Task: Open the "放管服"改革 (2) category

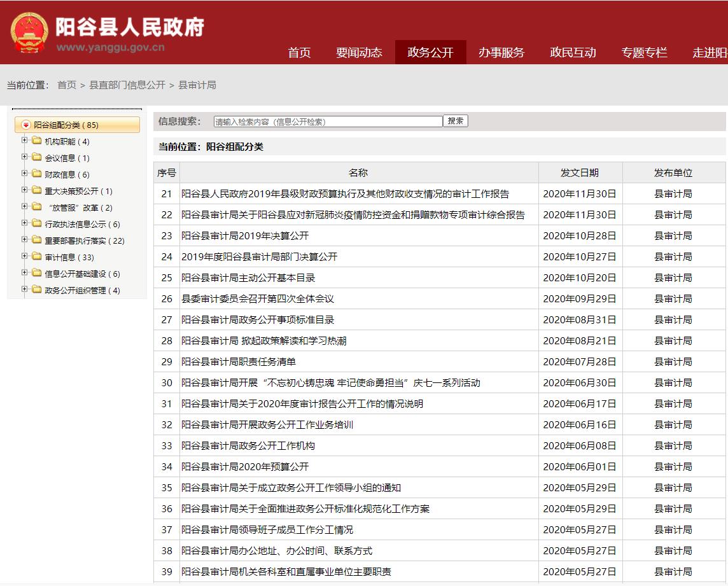Action: tap(80, 208)
